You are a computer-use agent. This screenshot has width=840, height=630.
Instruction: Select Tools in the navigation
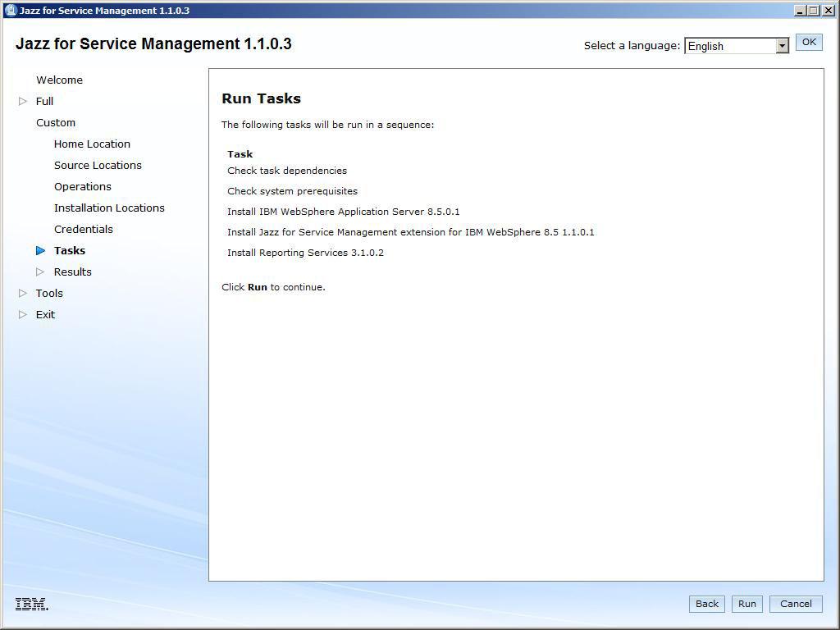[49, 294]
